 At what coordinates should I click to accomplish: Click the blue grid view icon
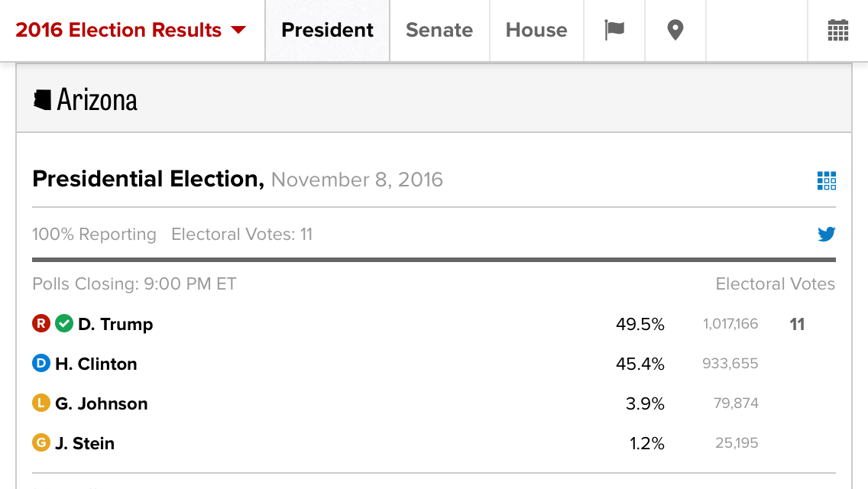click(827, 180)
